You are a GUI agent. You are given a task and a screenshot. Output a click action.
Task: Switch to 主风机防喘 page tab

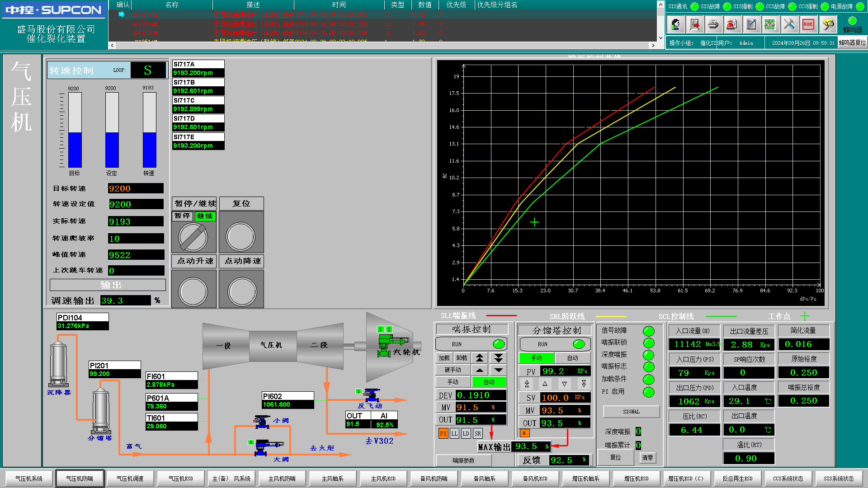282,479
